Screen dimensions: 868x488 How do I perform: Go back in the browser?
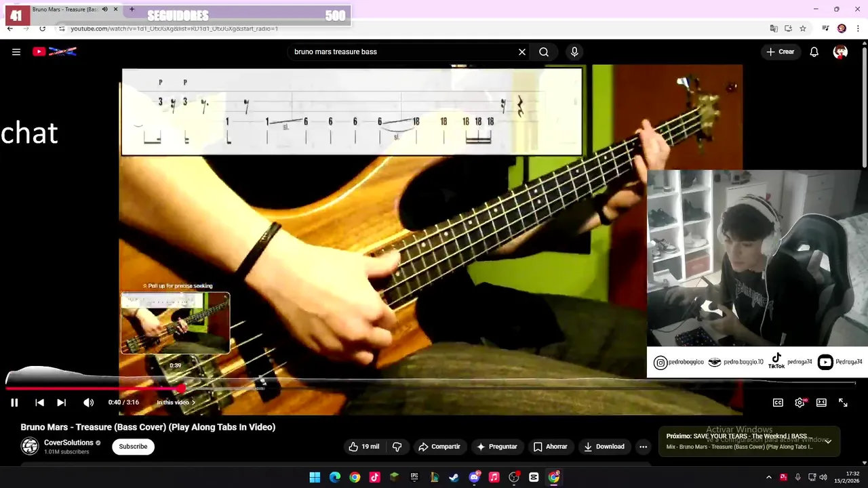tap(9, 28)
